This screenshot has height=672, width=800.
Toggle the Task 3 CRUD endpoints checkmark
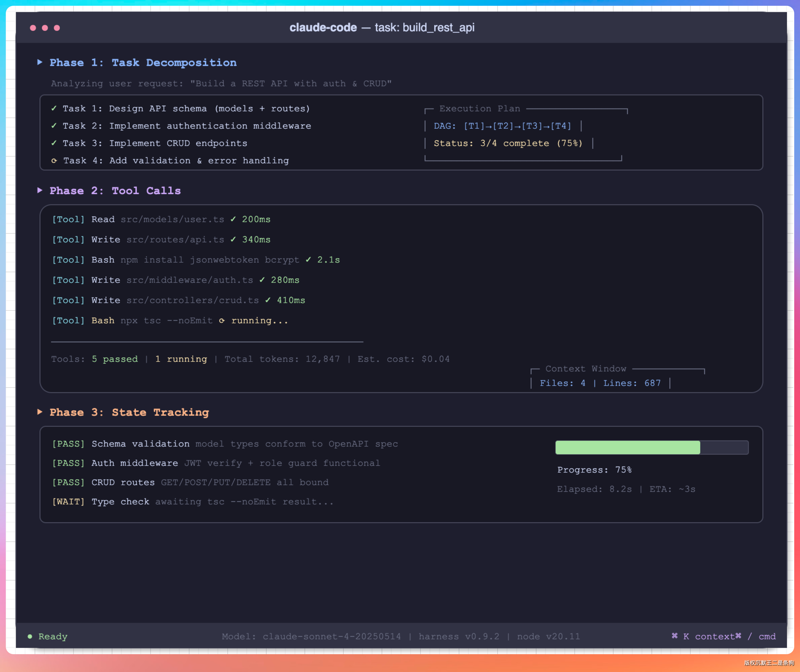tap(54, 143)
